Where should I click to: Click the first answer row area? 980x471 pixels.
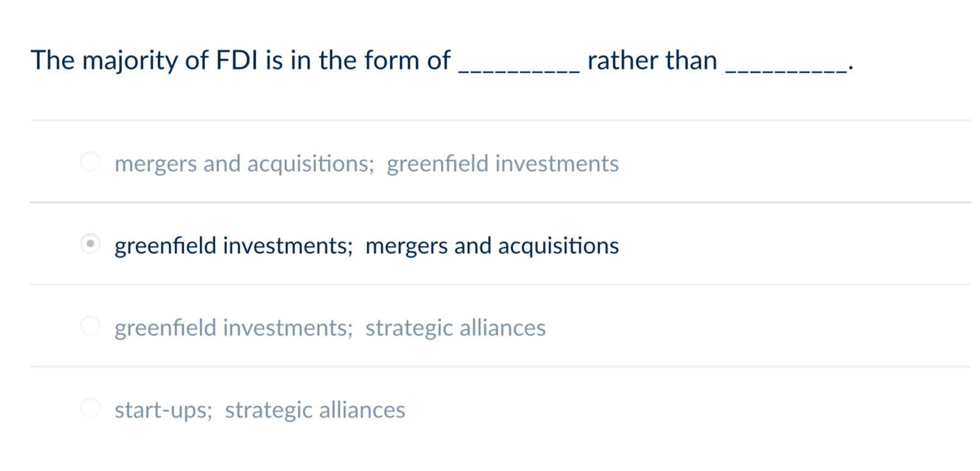point(427,162)
